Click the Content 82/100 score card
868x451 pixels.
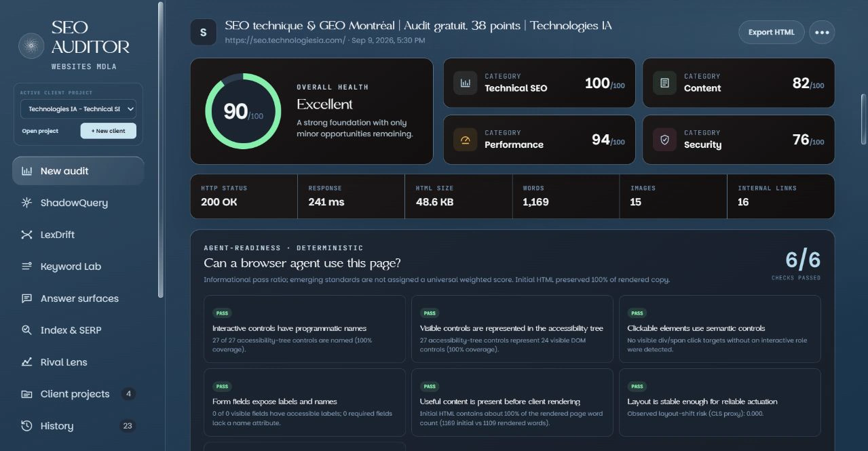coord(738,83)
